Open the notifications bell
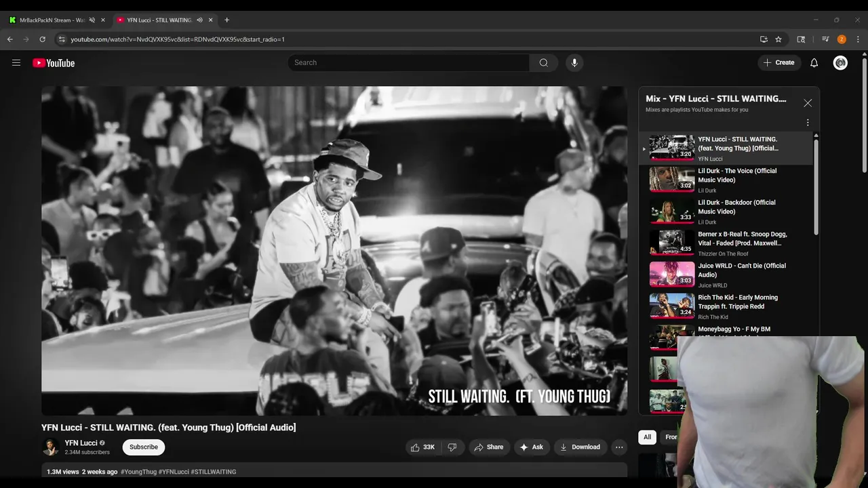 pos(814,62)
